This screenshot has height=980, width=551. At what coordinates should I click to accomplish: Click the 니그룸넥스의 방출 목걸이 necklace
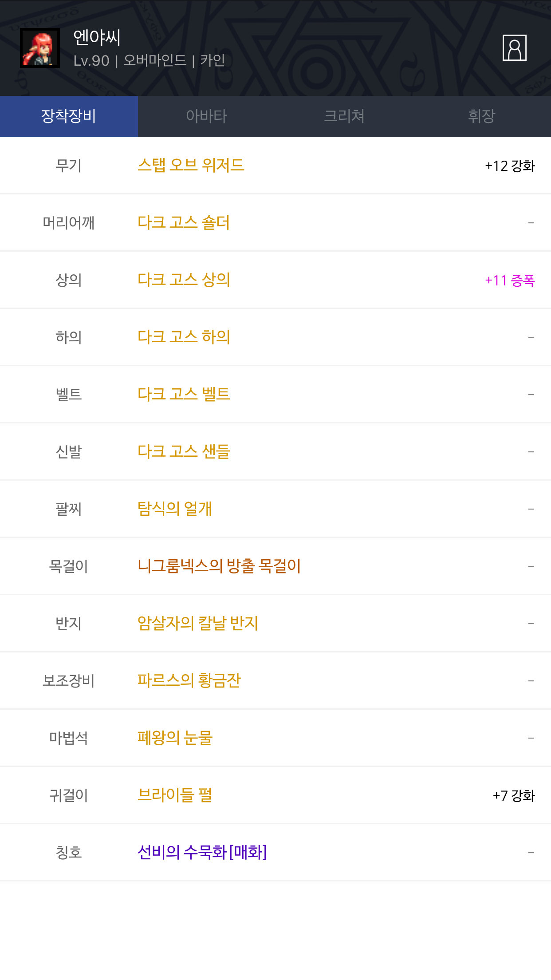pyautogui.click(x=219, y=566)
